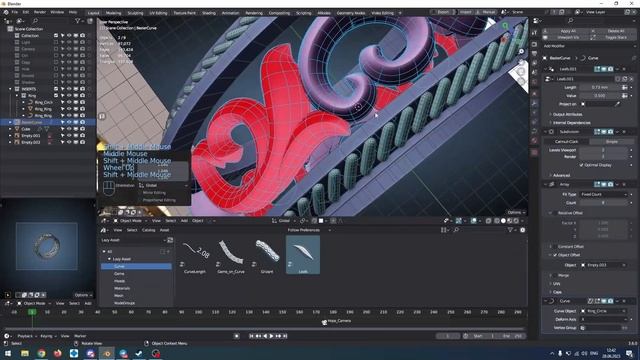Switch to the Modeling workspace tab

click(113, 13)
